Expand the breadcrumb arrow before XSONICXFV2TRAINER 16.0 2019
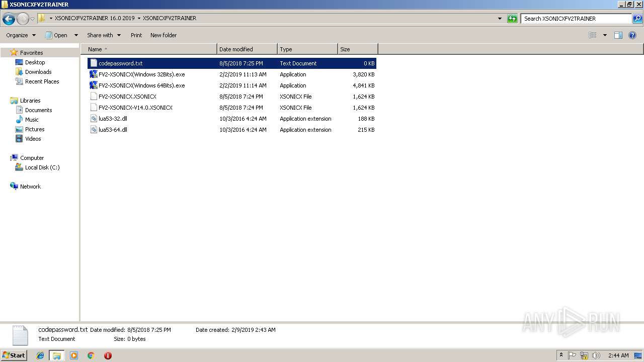 (x=51, y=18)
